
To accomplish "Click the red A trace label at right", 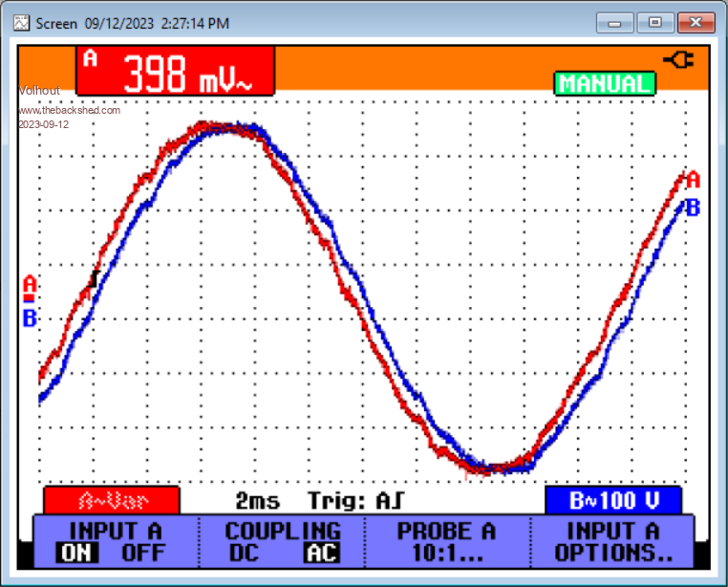I will tap(693, 180).
